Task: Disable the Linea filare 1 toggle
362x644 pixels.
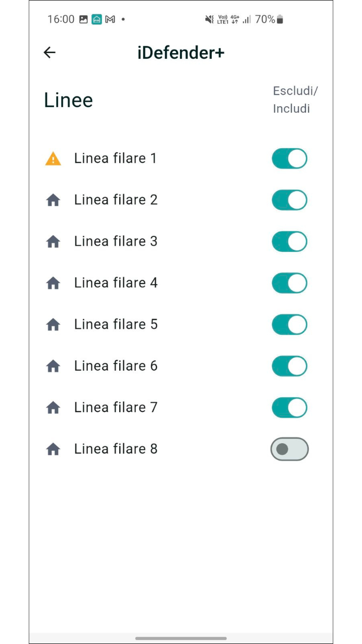Action: pos(290,158)
